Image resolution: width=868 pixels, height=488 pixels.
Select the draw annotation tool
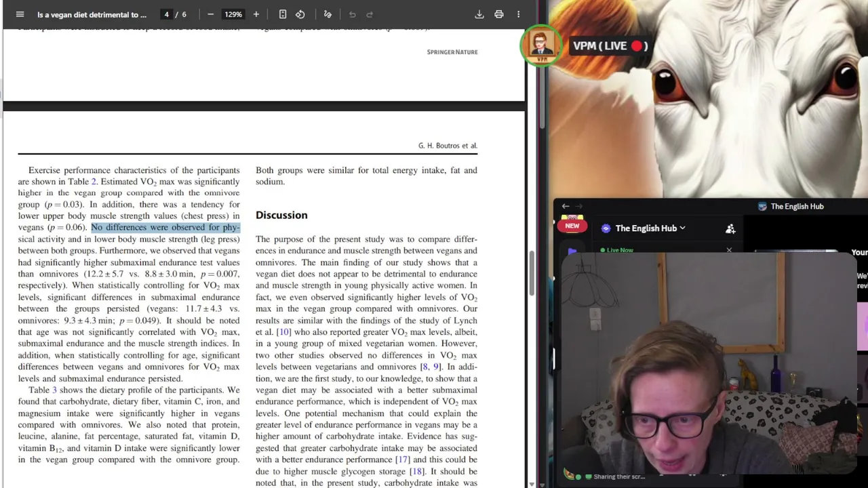328,14
